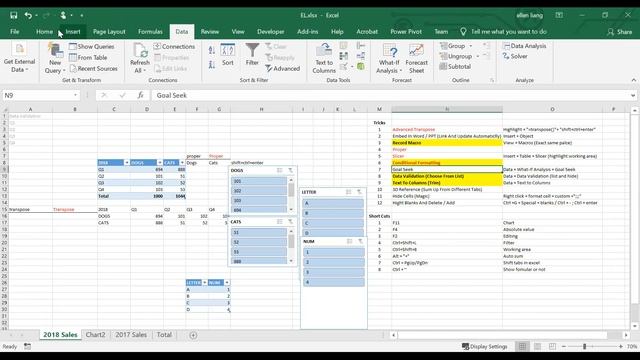The width and height of the screenshot is (640, 360).
Task: Click the Save icon in the title bar
Action: tap(13, 15)
